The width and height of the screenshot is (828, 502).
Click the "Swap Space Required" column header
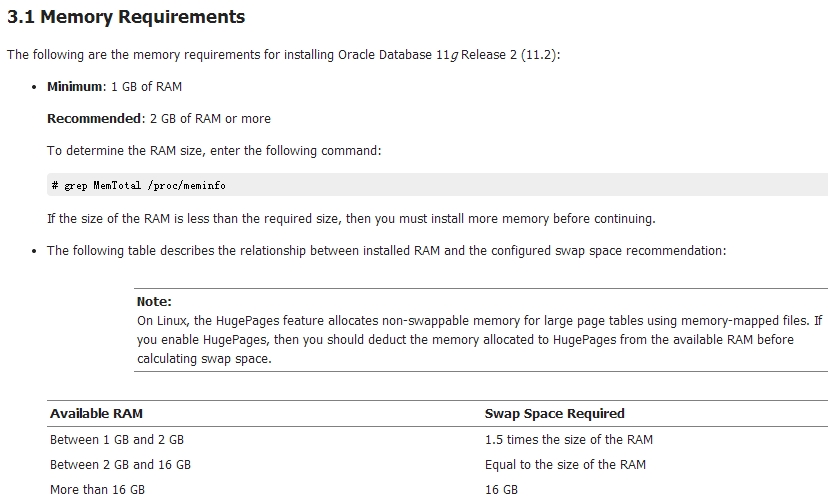click(x=554, y=413)
